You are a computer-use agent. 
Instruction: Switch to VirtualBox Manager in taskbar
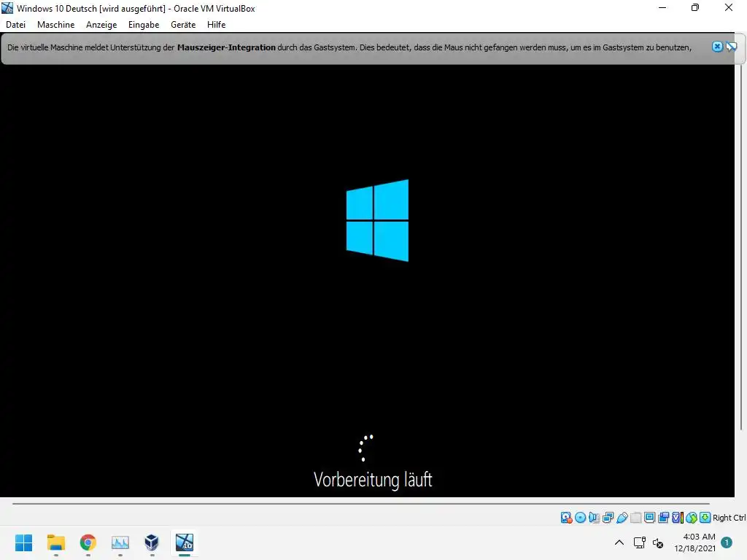(152, 542)
